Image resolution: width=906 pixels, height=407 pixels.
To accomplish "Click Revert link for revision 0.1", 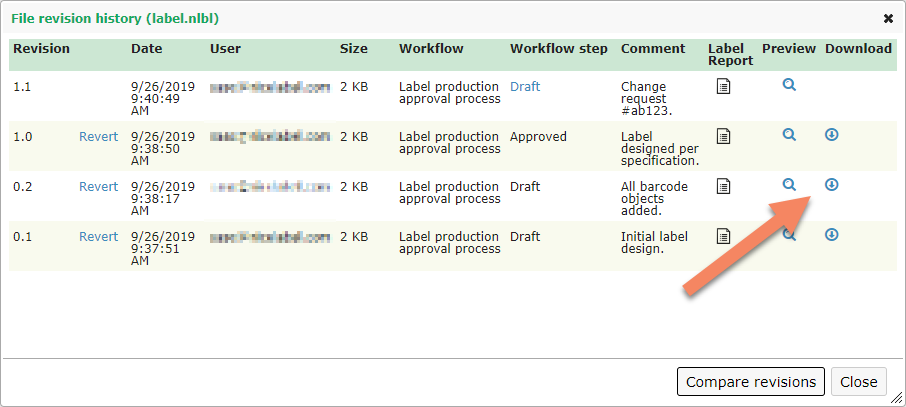I will tap(98, 237).
